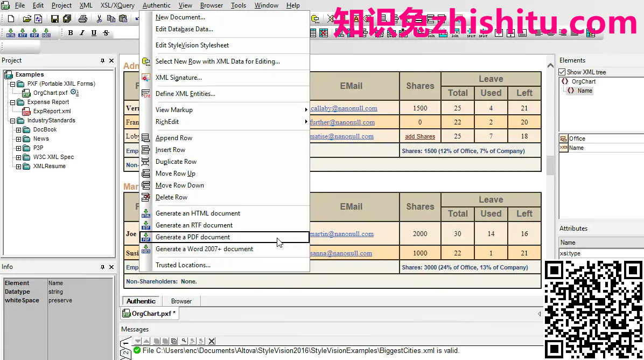Click the Reload document icon
Viewport: 644px width, 360px height.
pyautogui.click(x=38, y=18)
